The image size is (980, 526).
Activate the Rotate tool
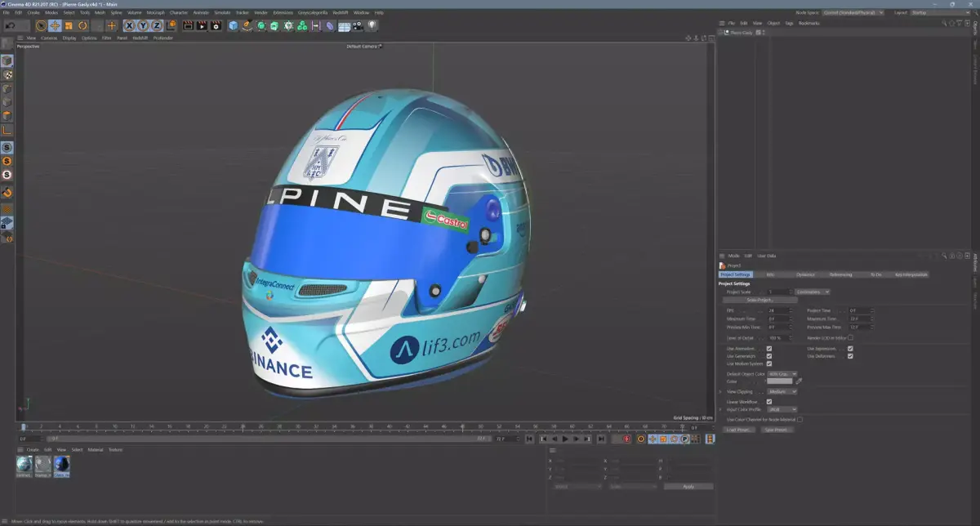pos(82,25)
